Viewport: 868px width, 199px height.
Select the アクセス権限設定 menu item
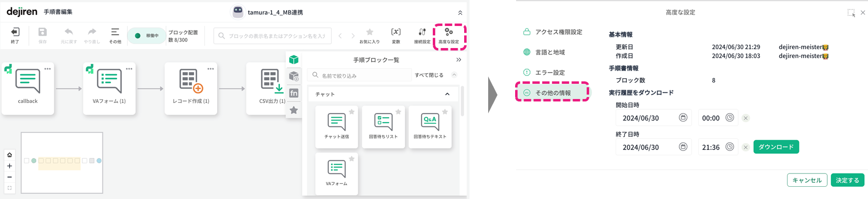(558, 32)
